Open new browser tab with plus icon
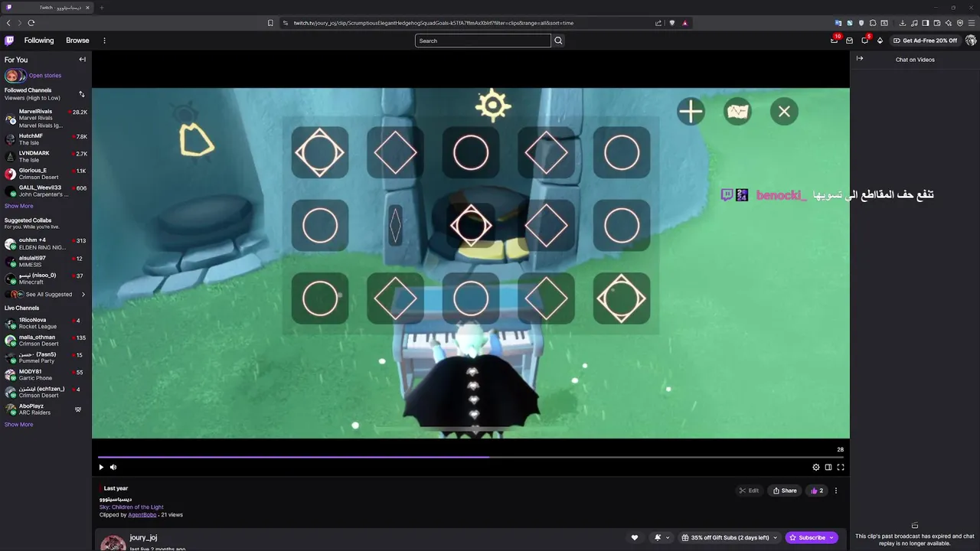980x551 pixels. [x=101, y=8]
